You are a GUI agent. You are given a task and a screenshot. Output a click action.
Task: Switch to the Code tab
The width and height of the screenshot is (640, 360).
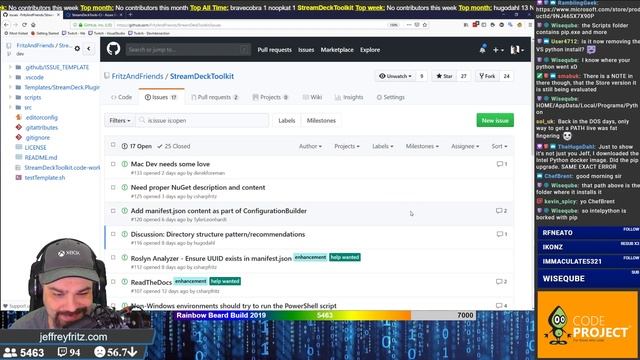(x=122, y=97)
